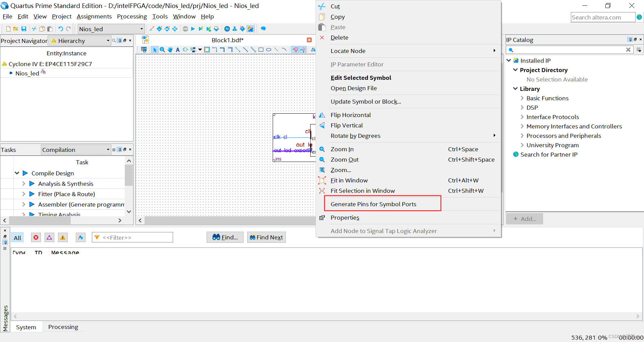Open the Programmer icon
Image resolution: width=644 pixels, height=342 pixels.
pyautogui.click(x=243, y=29)
